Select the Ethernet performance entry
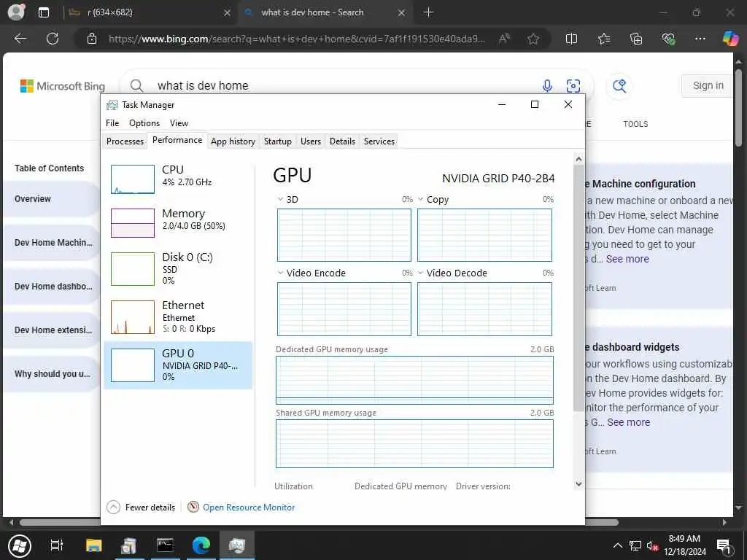This screenshot has height=560, width=747. [178, 316]
